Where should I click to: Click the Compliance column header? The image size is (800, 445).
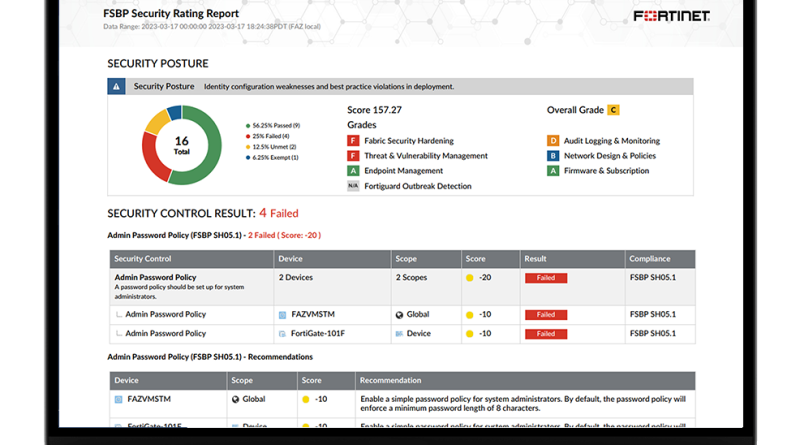[x=660, y=259]
